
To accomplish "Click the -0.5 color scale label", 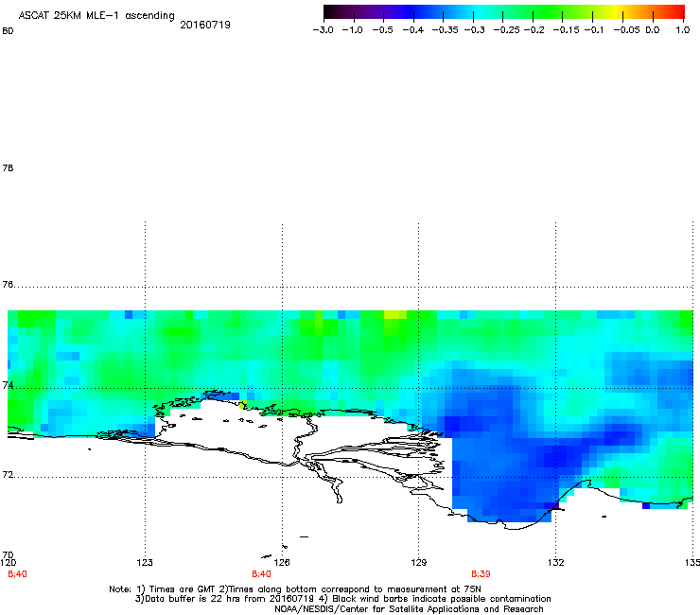I will pos(382,30).
